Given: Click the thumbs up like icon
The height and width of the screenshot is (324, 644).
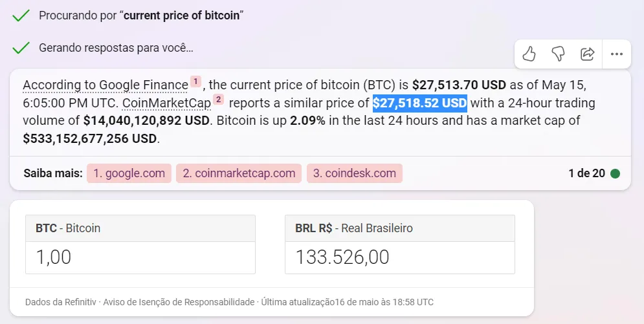Looking at the screenshot, I should click(529, 54).
